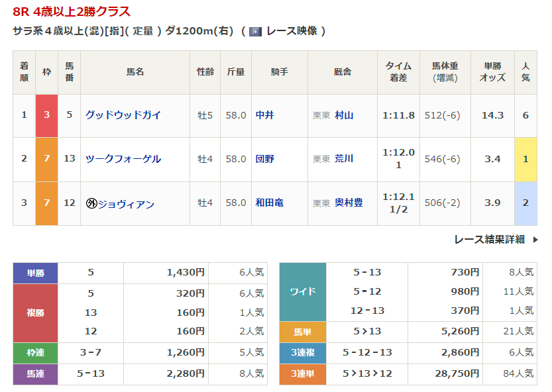This screenshot has height=392, width=552.
Task: Select the 単勝 payout label
Action: click(x=36, y=272)
